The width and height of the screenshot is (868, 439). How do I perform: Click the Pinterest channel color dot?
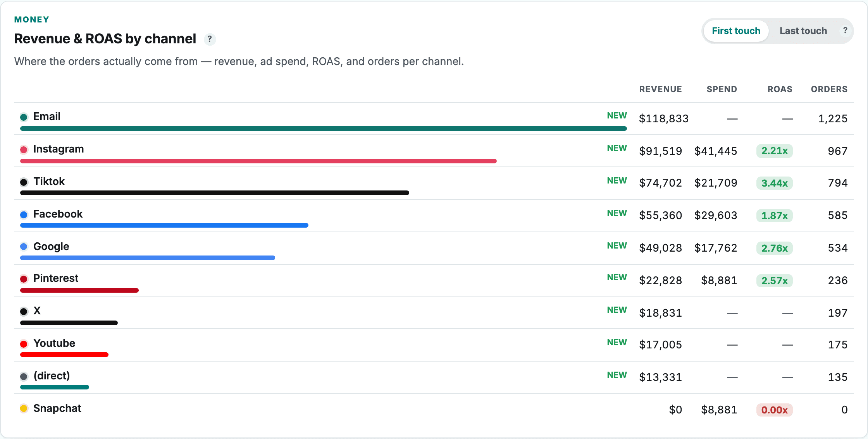(x=24, y=279)
